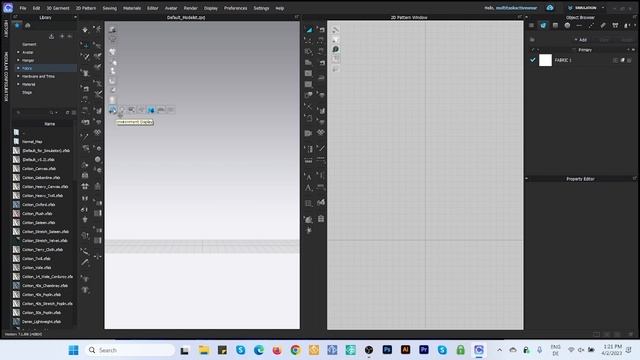Viewport: 640px width, 360px height.
Task: Activate the Simulate arrow icon in the 3D toolbar
Action: 85,30
